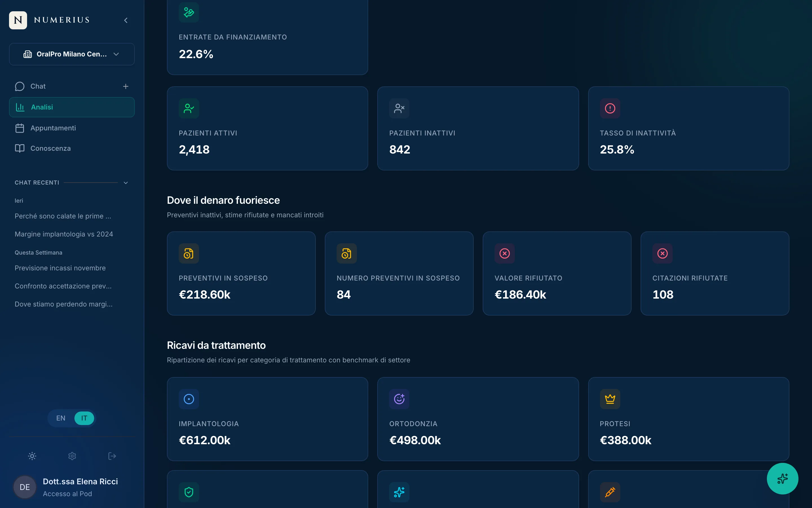The height and width of the screenshot is (508, 812).
Task: Open settings with the gear icon
Action: [72, 456]
